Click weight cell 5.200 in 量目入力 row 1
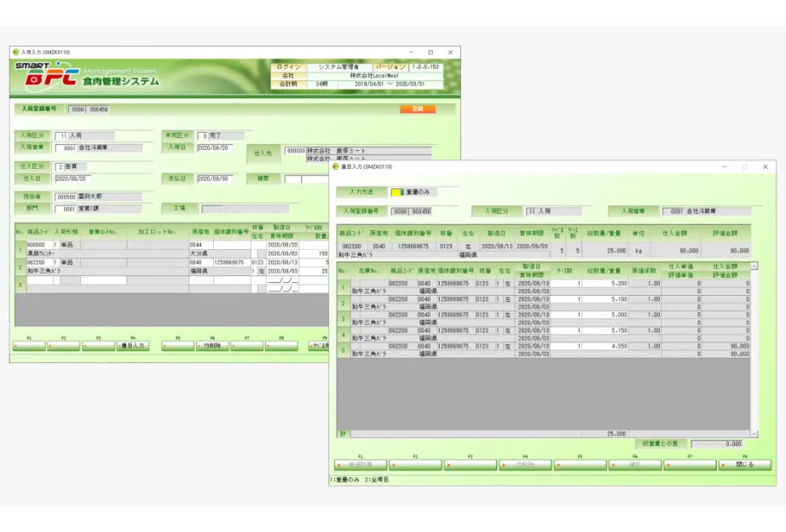The image size is (786, 532). [604, 283]
